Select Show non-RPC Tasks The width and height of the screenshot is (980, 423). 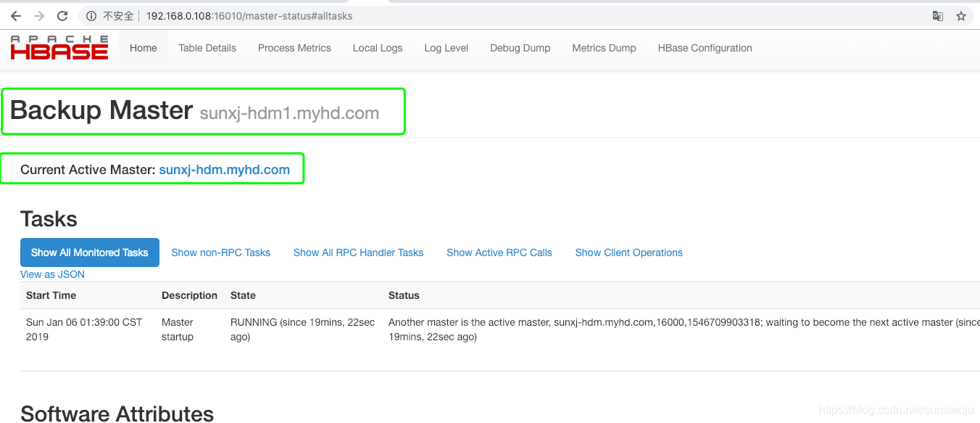pyautogui.click(x=221, y=252)
